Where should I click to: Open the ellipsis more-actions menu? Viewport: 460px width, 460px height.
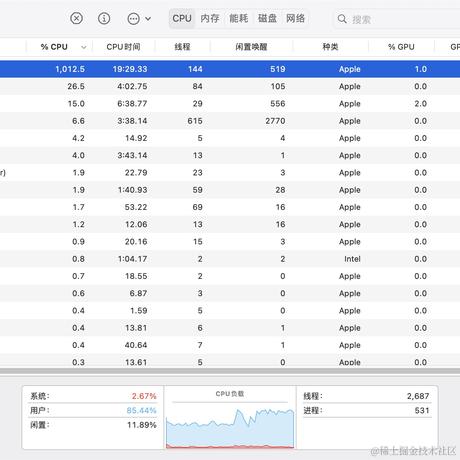[133, 19]
